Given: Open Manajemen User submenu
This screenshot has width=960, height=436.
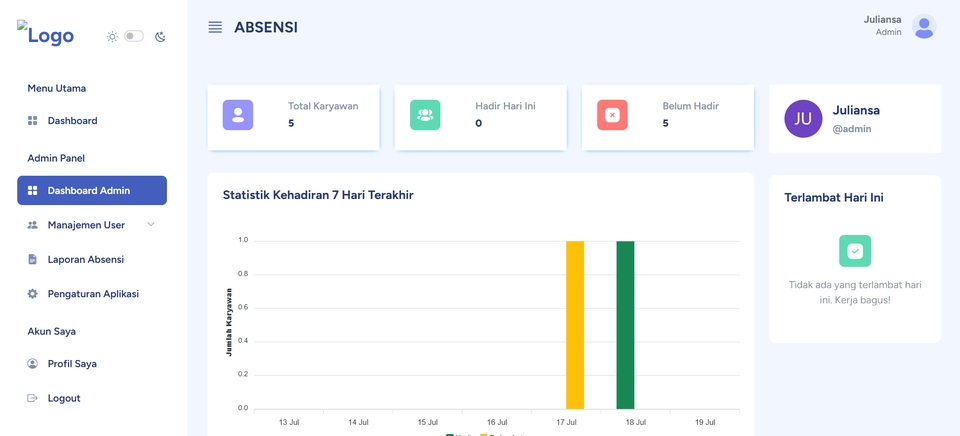Looking at the screenshot, I should coord(92,225).
